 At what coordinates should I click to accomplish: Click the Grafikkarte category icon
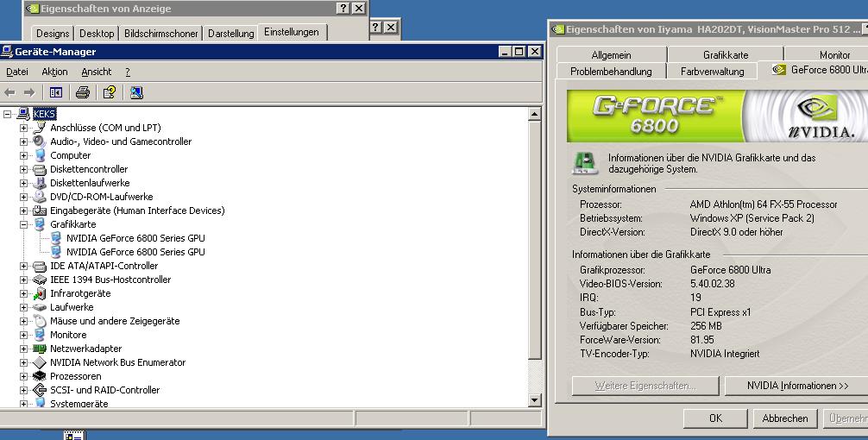pyautogui.click(x=40, y=224)
